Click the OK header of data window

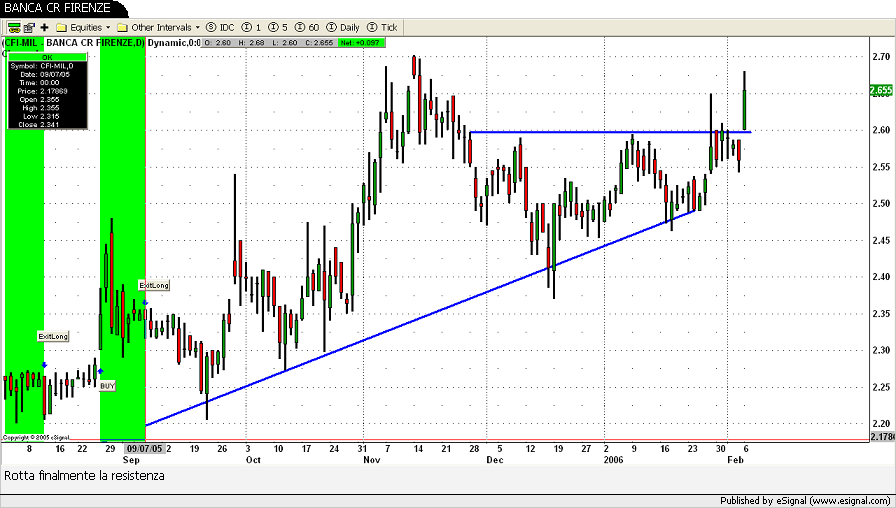pyautogui.click(x=47, y=57)
